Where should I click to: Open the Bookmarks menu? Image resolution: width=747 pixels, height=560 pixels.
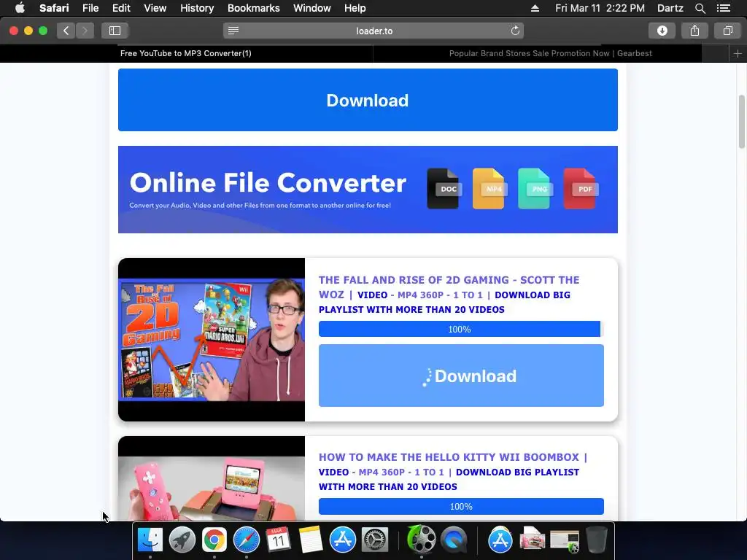253,8
